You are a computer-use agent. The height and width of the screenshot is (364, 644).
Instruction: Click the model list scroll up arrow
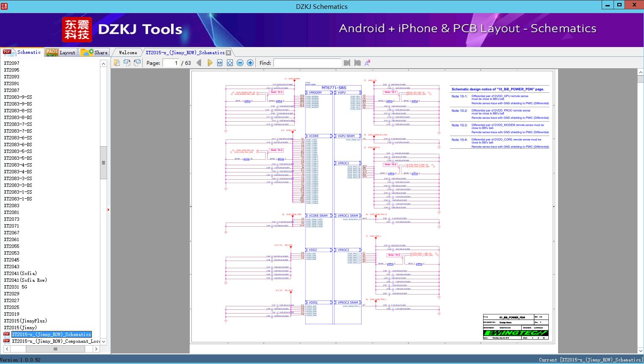pyautogui.click(x=103, y=64)
